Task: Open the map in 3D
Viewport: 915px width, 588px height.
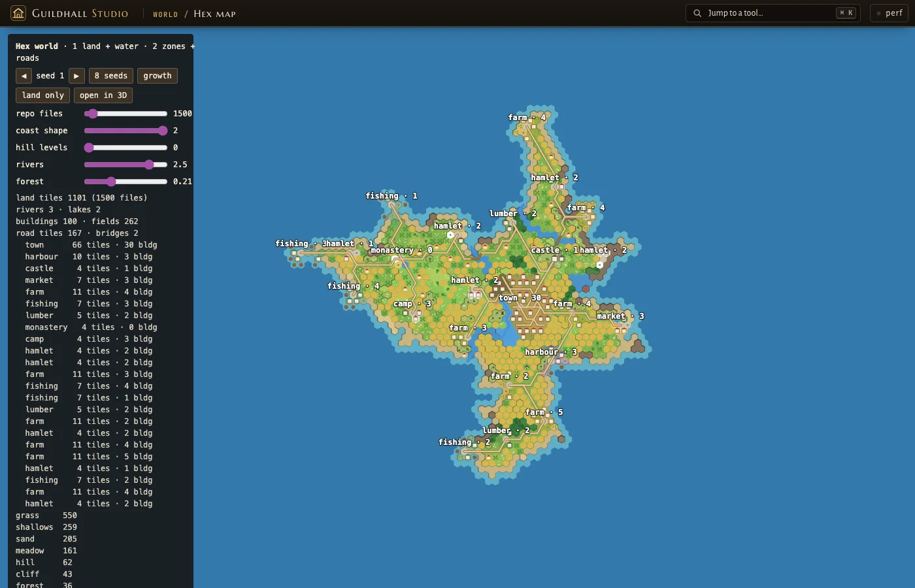Action: point(103,95)
